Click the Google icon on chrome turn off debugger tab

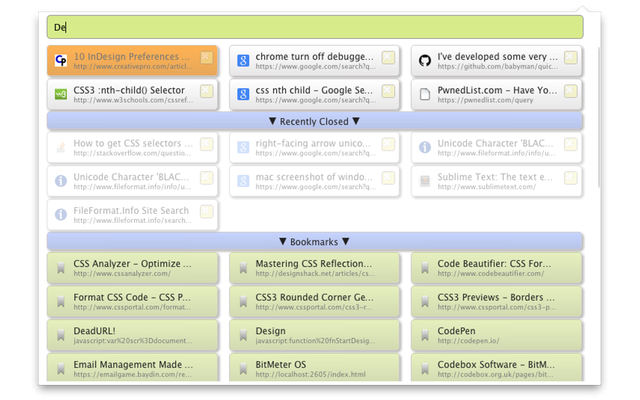243,61
